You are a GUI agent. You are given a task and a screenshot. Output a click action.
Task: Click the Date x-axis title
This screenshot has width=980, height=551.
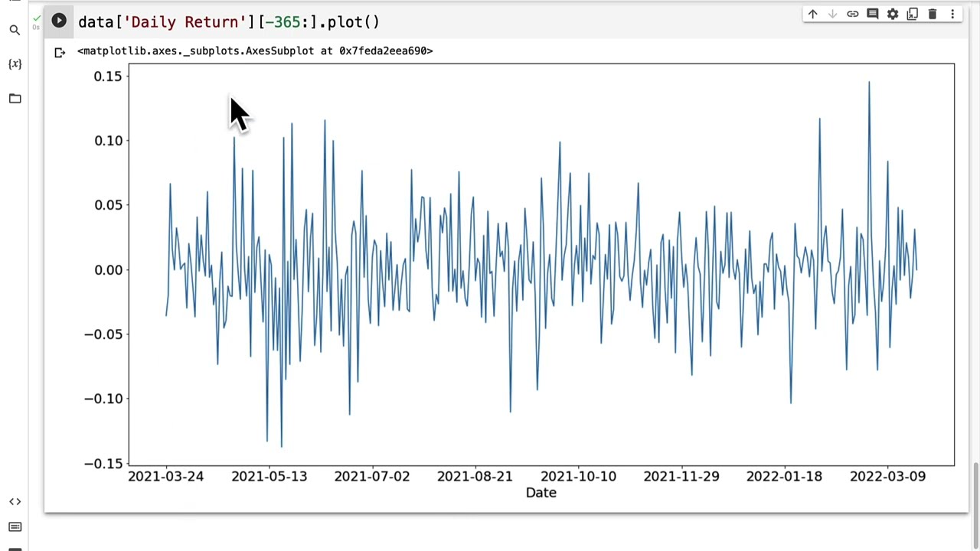point(541,493)
